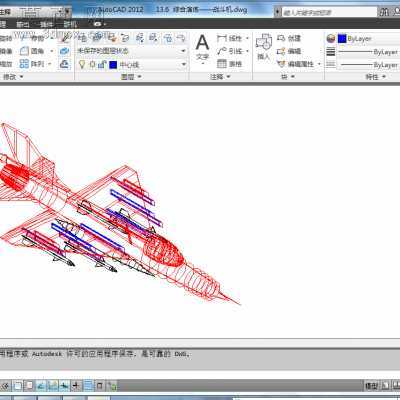Viewport: 400px width, 400px height.
Task: Click Quick View Layouts icon beside 模型
Action: tap(385, 386)
